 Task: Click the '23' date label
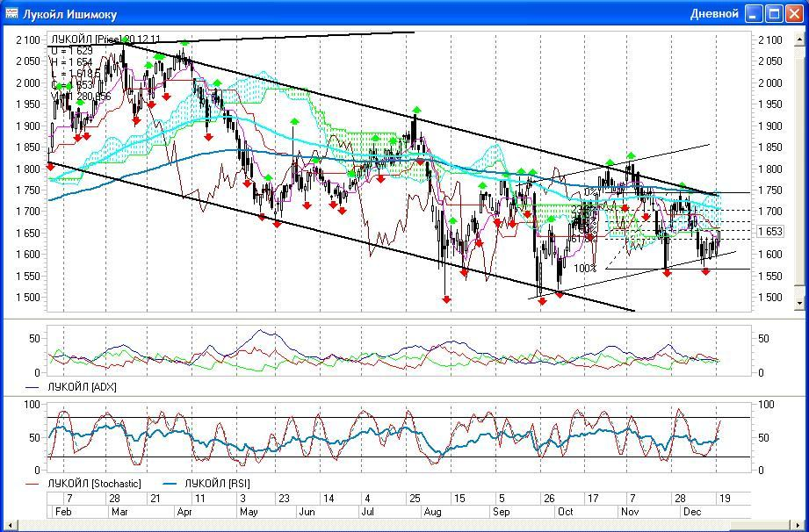coord(284,499)
